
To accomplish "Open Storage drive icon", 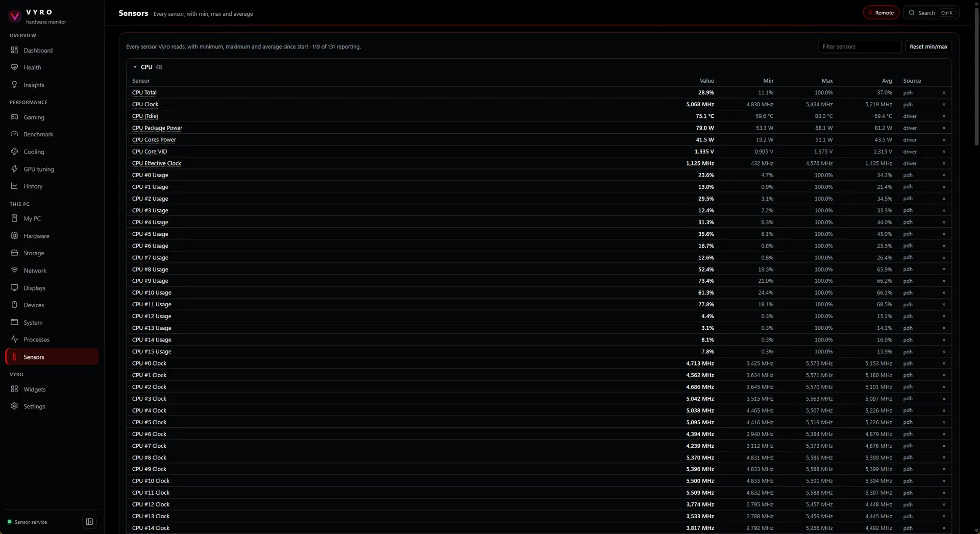I will tap(14, 253).
